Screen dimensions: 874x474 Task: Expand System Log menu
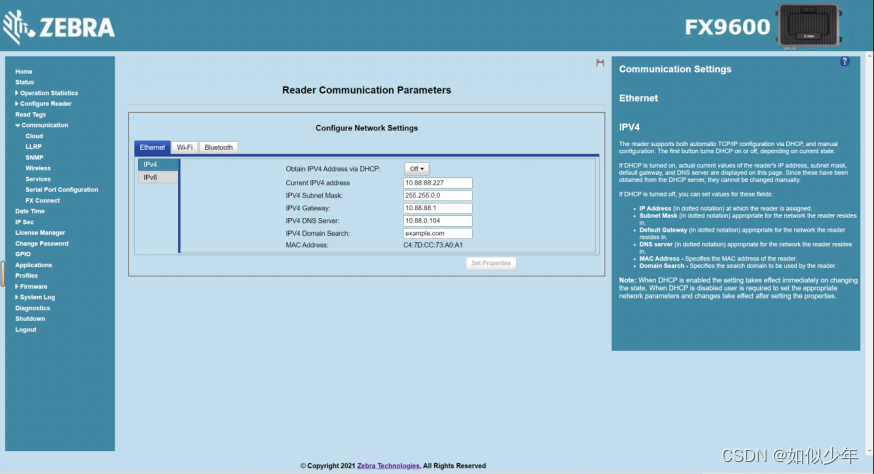point(35,297)
